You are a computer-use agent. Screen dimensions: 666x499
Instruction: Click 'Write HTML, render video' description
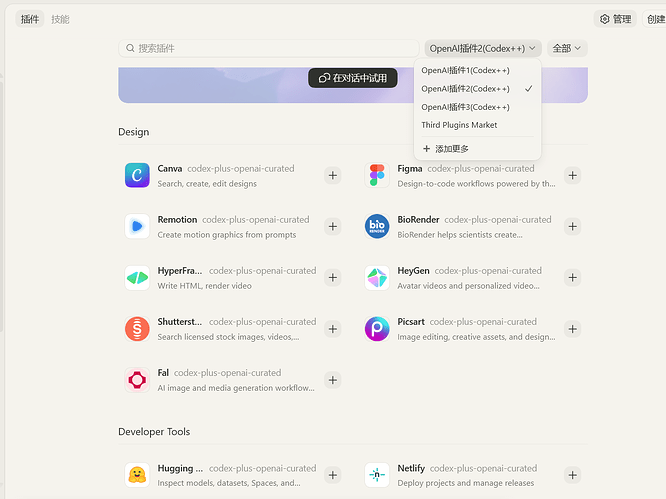[204, 286]
